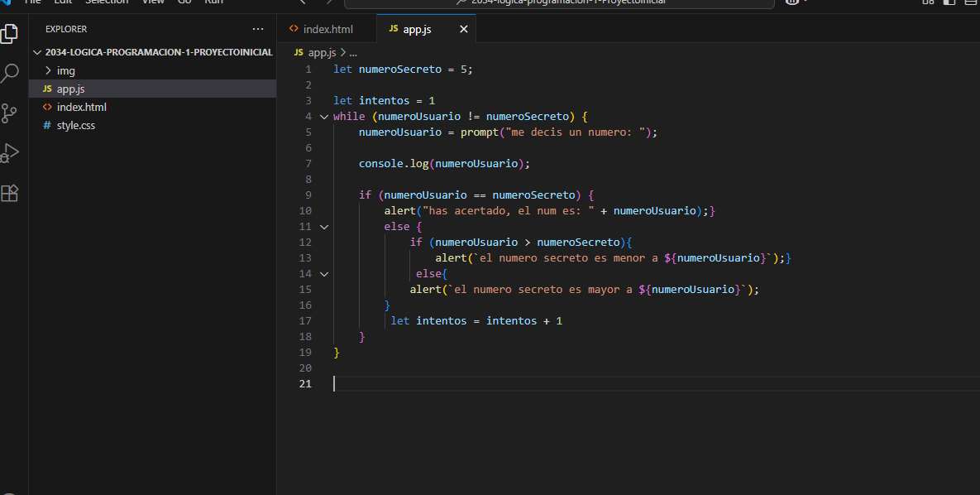Click line number 21 in the gutter
Image resolution: width=980 pixels, height=495 pixels.
coord(305,383)
